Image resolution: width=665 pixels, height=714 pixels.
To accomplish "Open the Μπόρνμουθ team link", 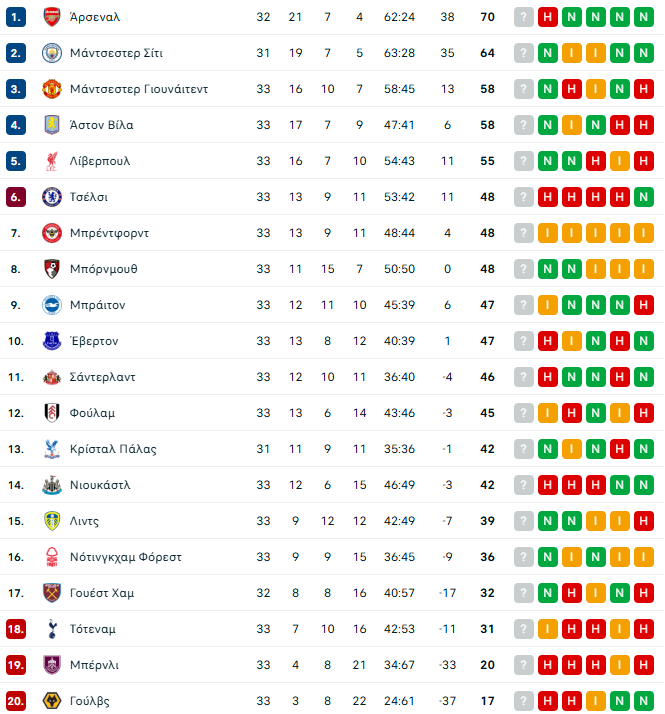I will tap(104, 269).
